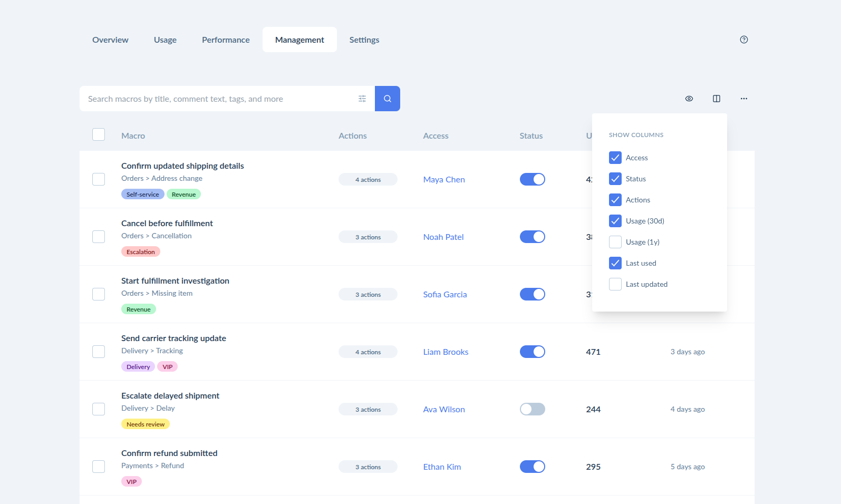841x504 pixels.
Task: Click 3 actions pill for fulfillment investigation
Action: click(368, 294)
